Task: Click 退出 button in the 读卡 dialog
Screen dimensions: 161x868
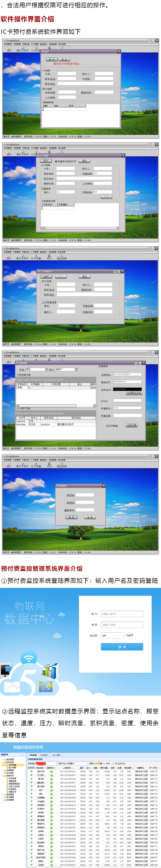Action: click(x=64, y=59)
